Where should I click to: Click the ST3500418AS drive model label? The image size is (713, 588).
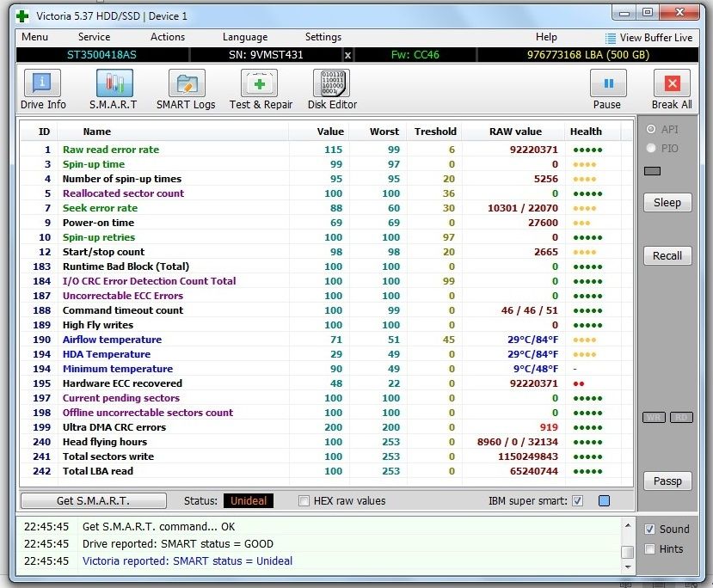coord(101,55)
